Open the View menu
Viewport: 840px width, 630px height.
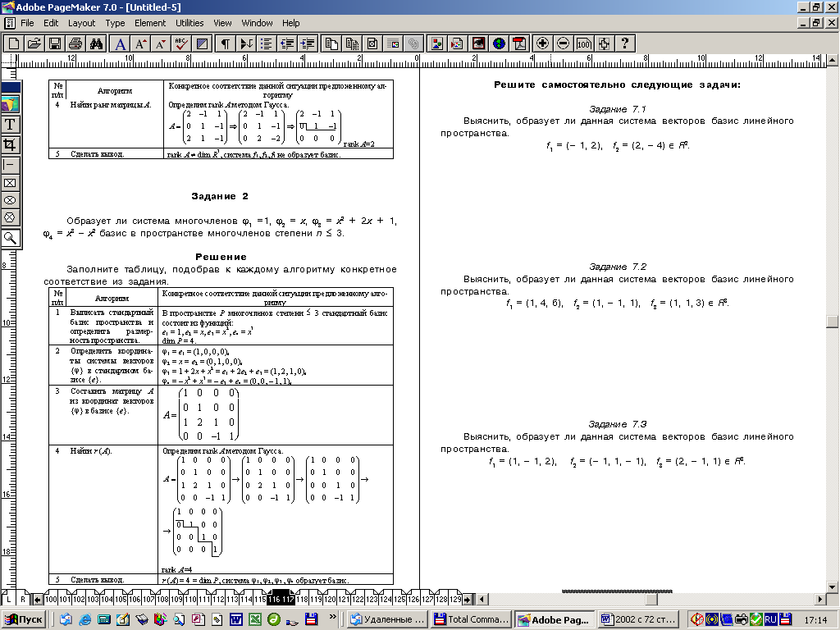point(222,23)
